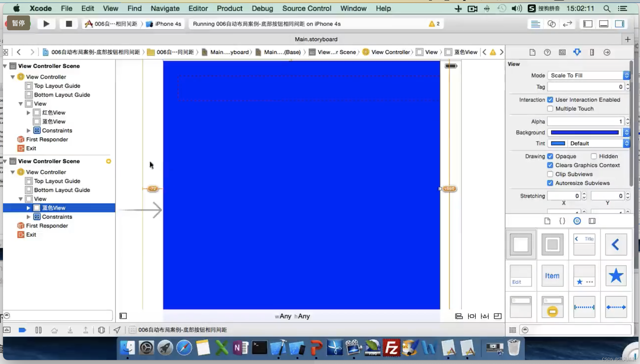Screen dimensions: 640x364
Task: Open the Debug menu in menu bar
Action: tap(262, 8)
